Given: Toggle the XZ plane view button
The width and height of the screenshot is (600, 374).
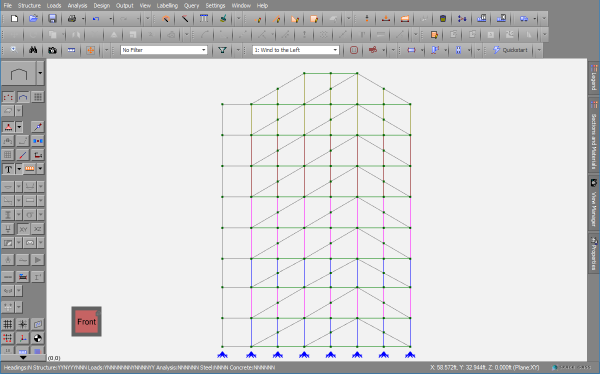Looking at the screenshot, I should point(38,229).
